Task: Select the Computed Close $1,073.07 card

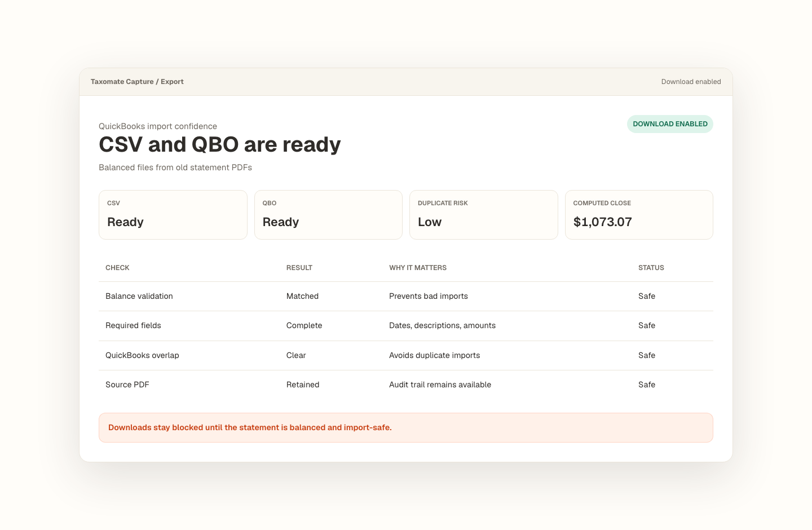Action: [x=639, y=215]
